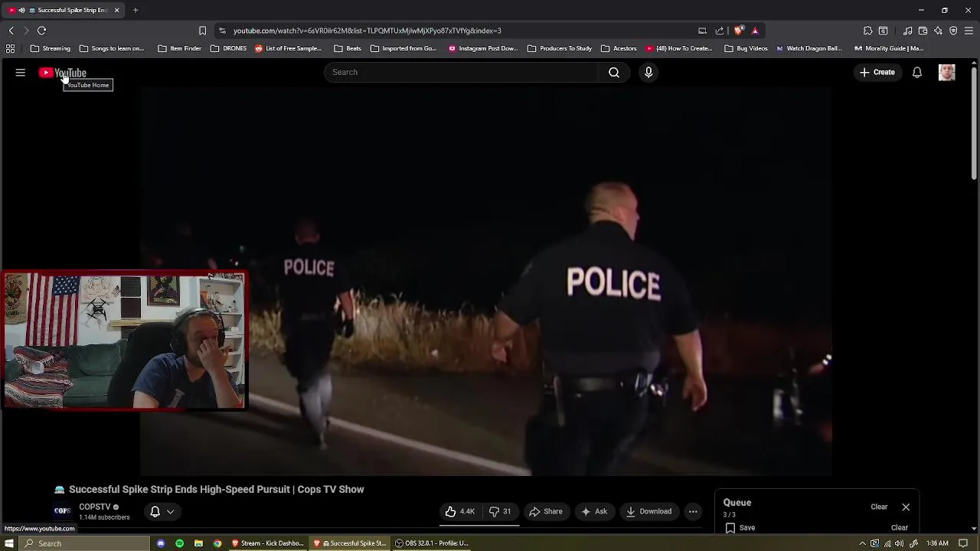Click the YouTube search magnifier button

[614, 72]
